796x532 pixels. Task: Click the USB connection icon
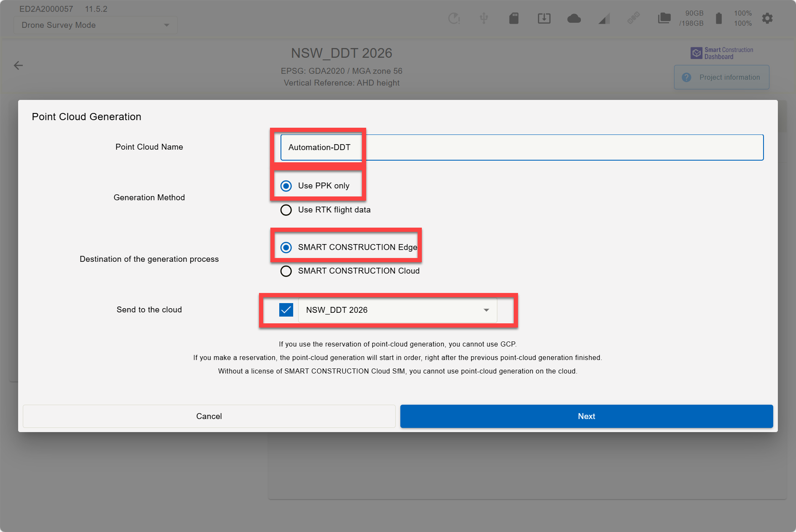pos(484,18)
